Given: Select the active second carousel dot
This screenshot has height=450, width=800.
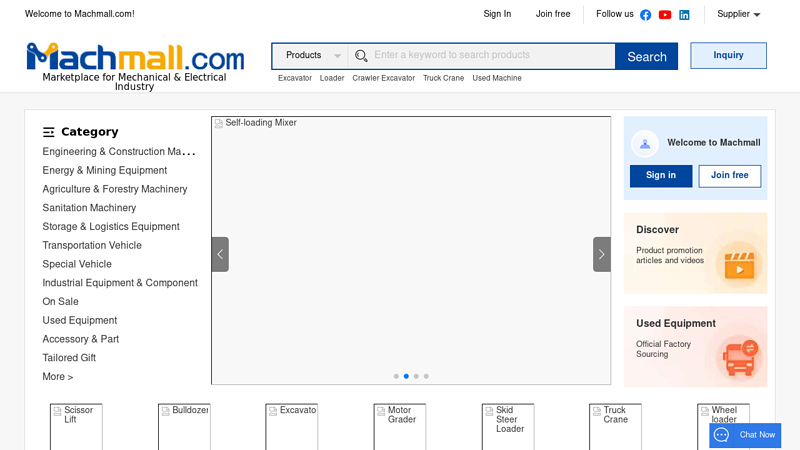Looking at the screenshot, I should pyautogui.click(x=406, y=376).
